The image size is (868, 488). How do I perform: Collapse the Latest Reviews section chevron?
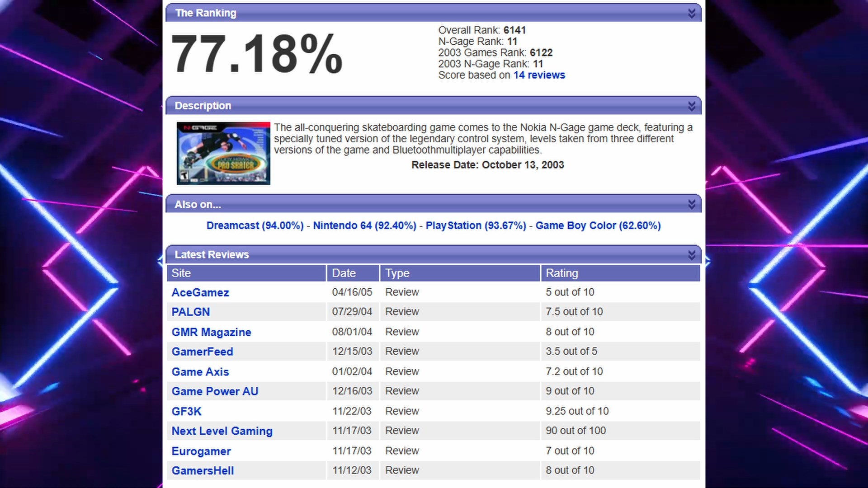coord(691,255)
